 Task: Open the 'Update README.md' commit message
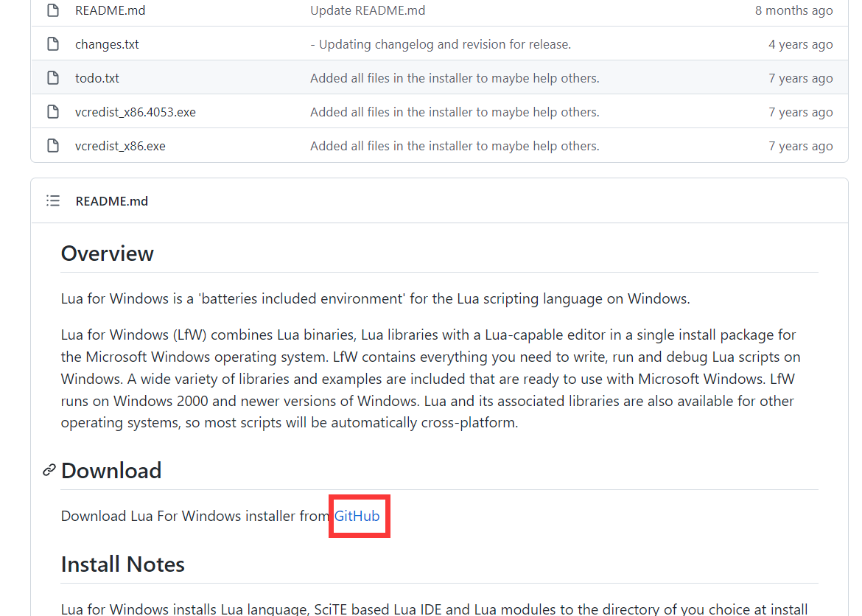[368, 10]
